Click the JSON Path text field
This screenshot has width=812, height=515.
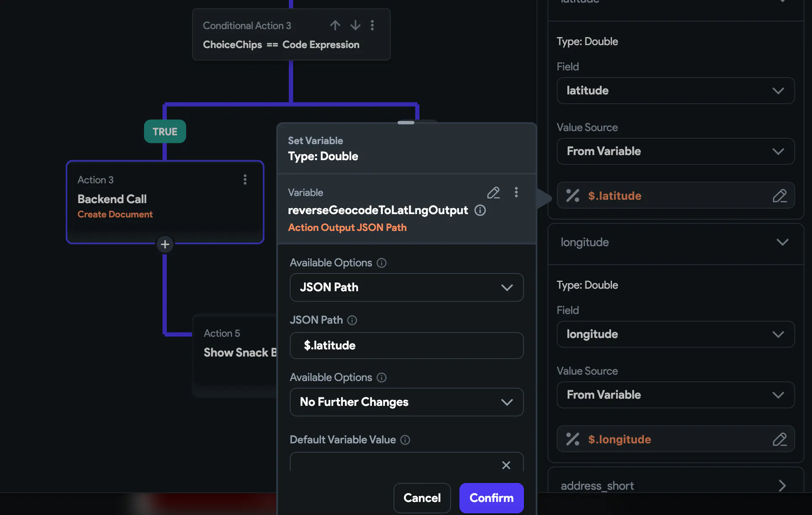(406, 346)
